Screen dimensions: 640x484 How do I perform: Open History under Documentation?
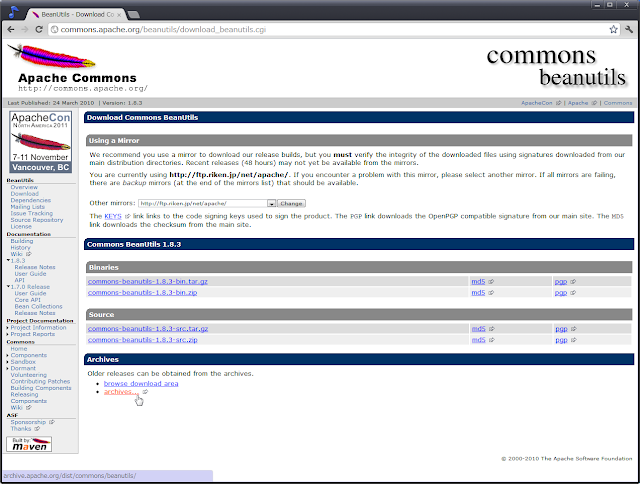coord(20,248)
